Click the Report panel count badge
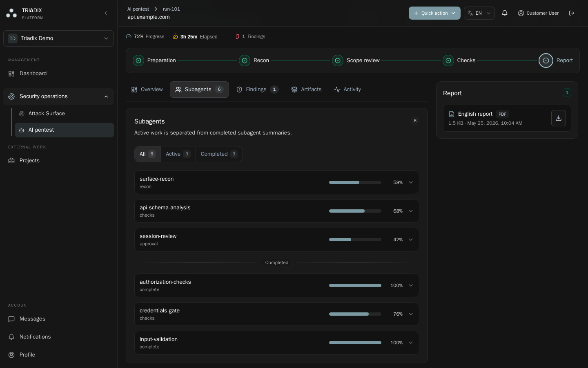 567,93
